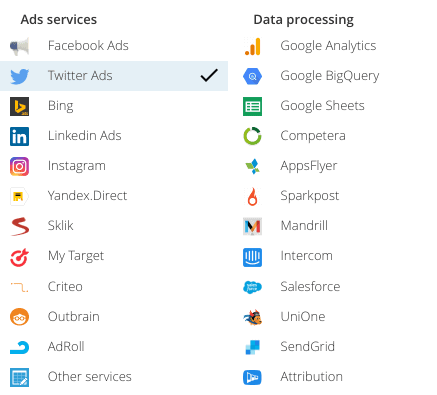Select the LinkedIn logo icon
The width and height of the screenshot is (437, 395).
(x=19, y=136)
